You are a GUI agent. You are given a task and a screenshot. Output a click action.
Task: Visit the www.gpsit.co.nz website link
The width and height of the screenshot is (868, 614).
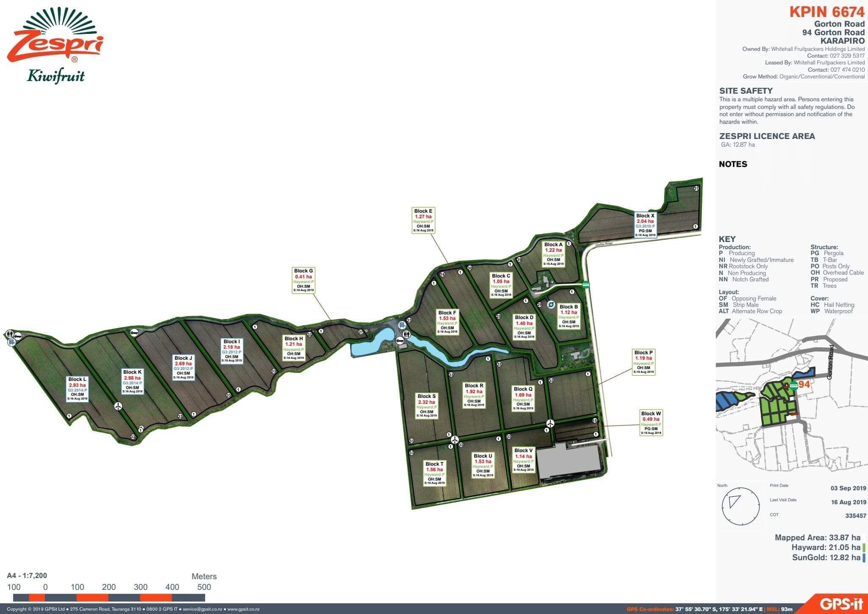point(243,609)
